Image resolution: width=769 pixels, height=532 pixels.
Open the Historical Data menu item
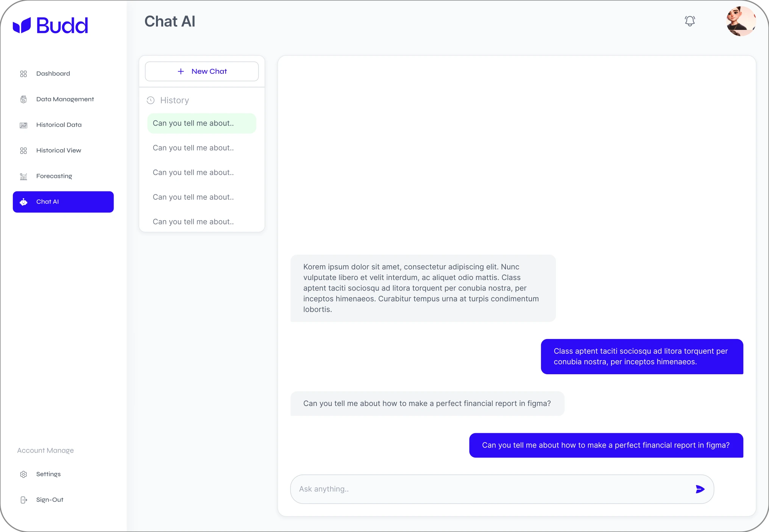(x=63, y=125)
